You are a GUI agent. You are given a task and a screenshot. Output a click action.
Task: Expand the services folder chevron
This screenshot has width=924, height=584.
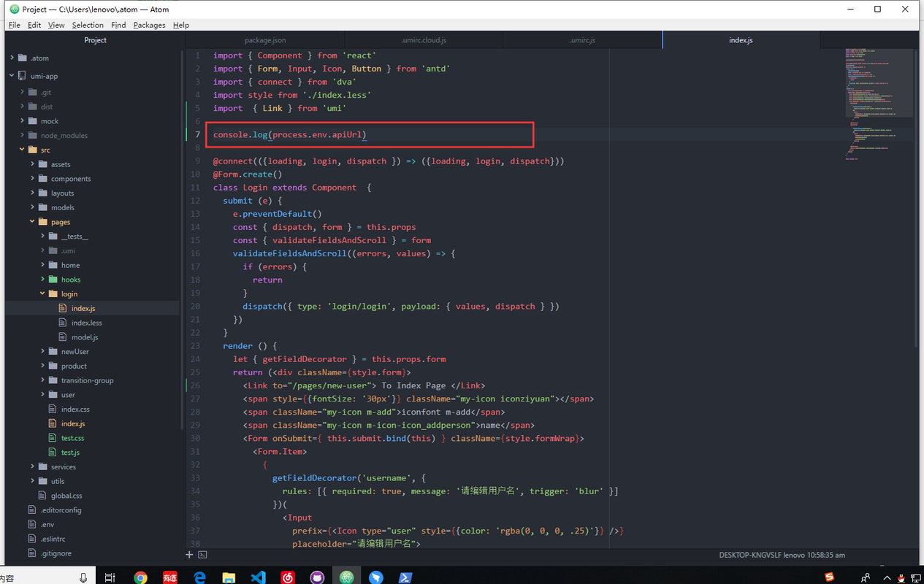tap(33, 466)
